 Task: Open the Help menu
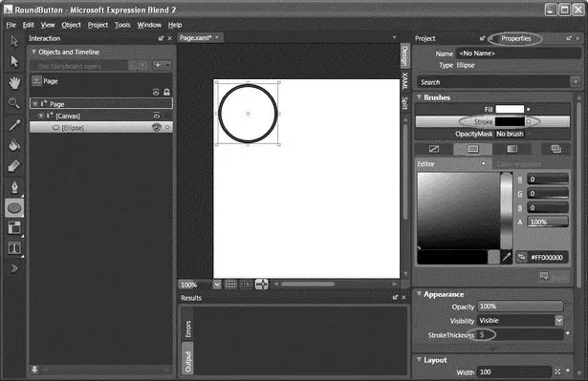[175, 25]
